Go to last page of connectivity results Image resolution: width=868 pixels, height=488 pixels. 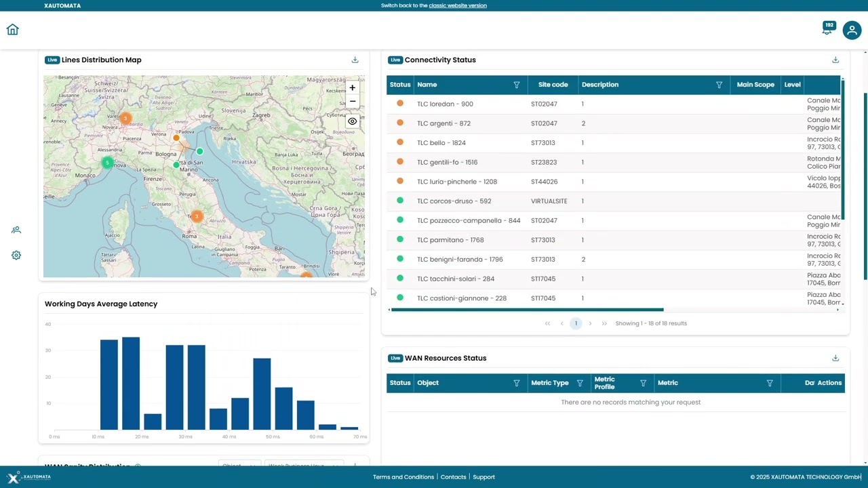pos(604,323)
